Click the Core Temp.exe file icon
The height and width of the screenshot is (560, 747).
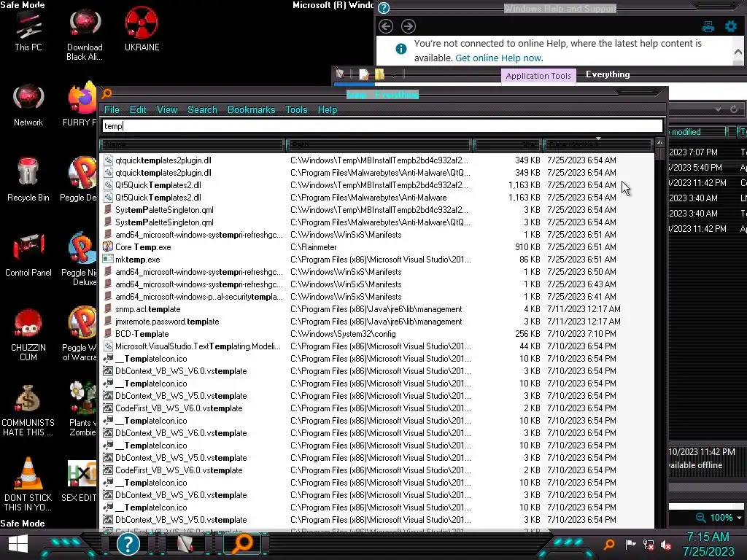[108, 246]
